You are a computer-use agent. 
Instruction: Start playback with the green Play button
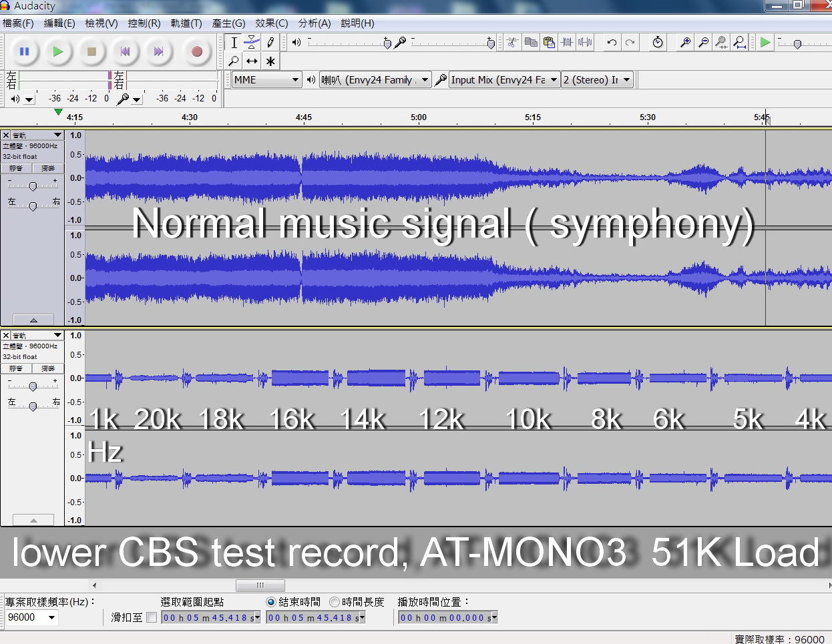tap(58, 51)
